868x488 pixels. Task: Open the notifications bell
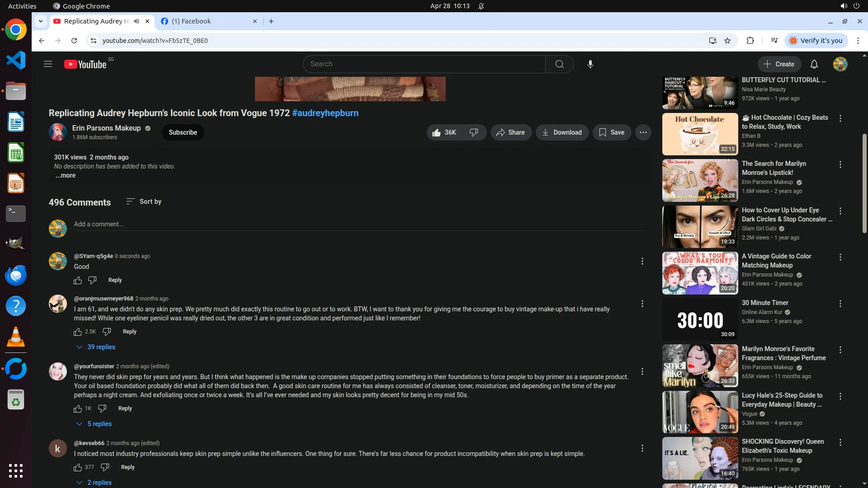click(814, 64)
